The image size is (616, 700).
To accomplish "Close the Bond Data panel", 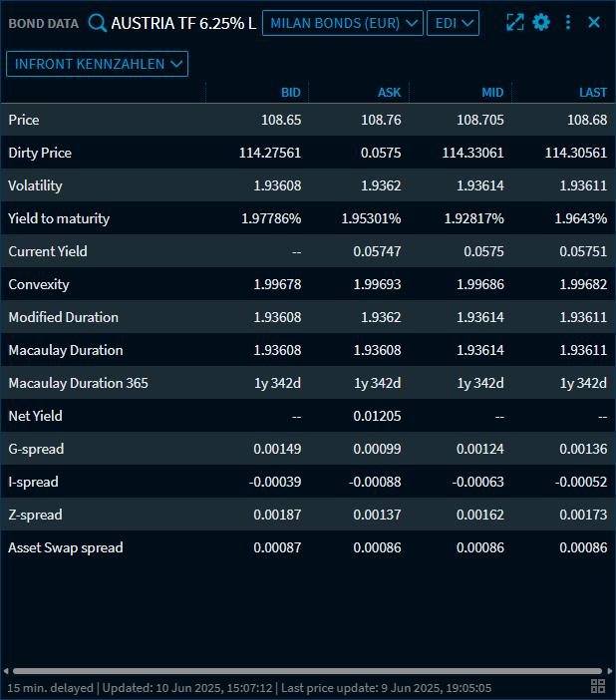I will tap(594, 22).
